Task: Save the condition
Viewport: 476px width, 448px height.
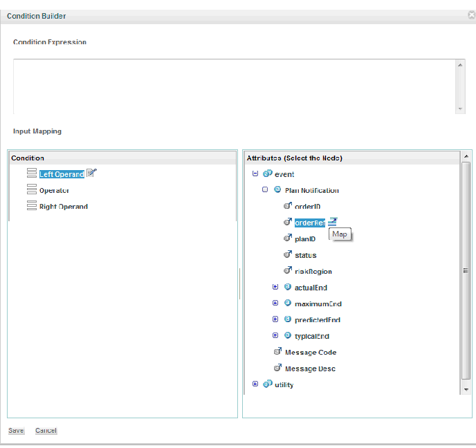Action: pyautogui.click(x=16, y=431)
